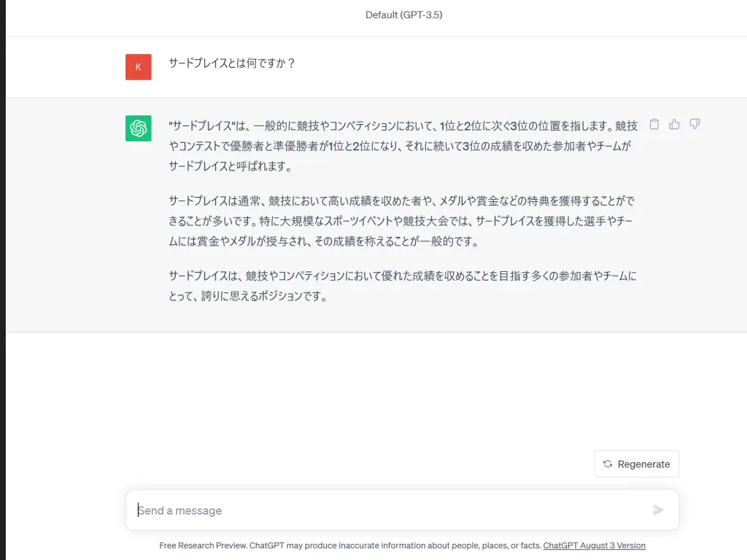The image size is (747, 560).
Task: Click the Free Research Preview disclaimer text
Action: [350, 545]
